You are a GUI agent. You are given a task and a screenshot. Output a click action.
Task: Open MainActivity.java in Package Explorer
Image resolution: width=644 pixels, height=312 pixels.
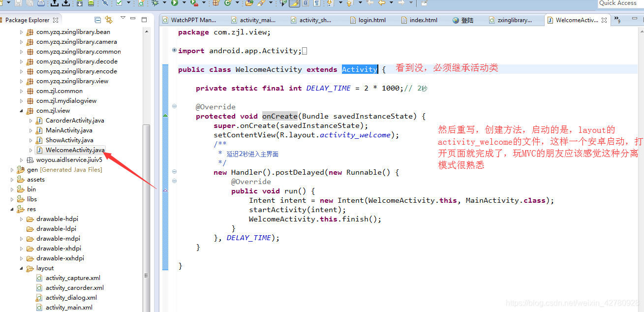(69, 130)
